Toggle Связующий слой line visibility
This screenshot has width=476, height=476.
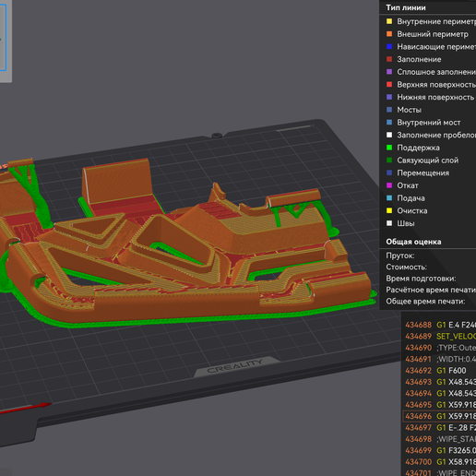pyautogui.click(x=428, y=160)
